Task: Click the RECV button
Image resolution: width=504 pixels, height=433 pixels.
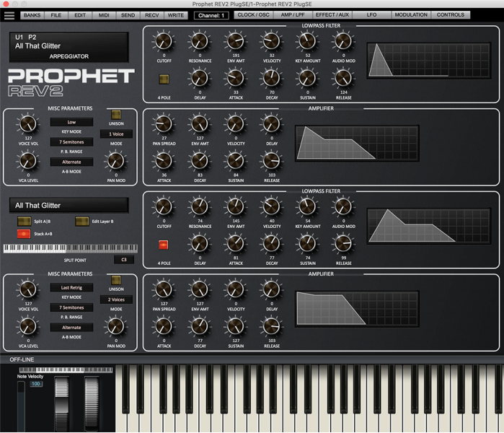Action: [151, 15]
